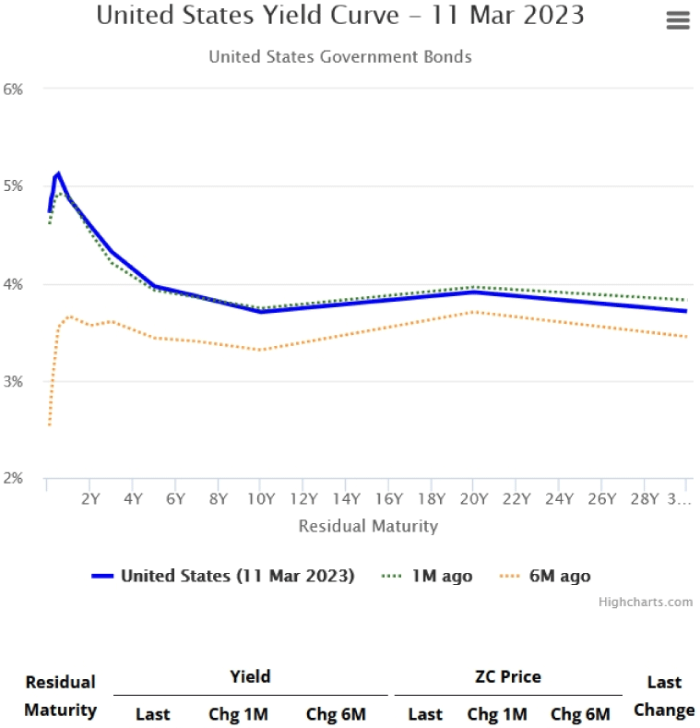Click the Residual Maturity axis title

(x=368, y=526)
